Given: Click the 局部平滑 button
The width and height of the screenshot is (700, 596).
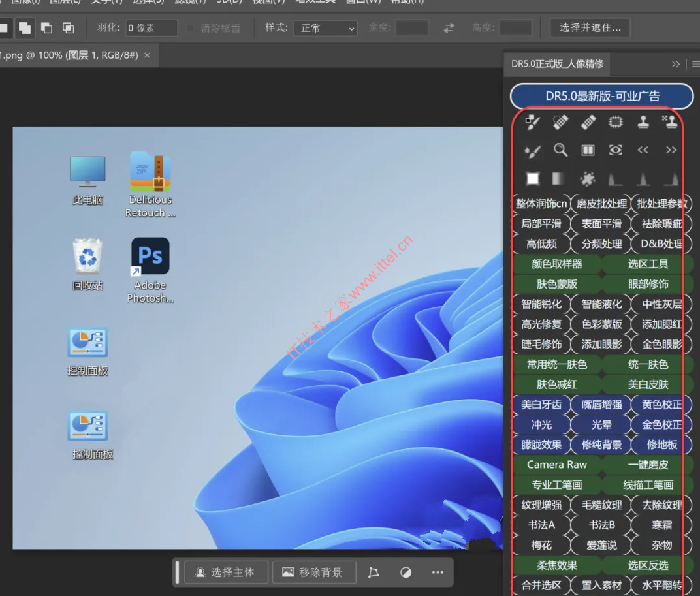Looking at the screenshot, I should point(541,224).
